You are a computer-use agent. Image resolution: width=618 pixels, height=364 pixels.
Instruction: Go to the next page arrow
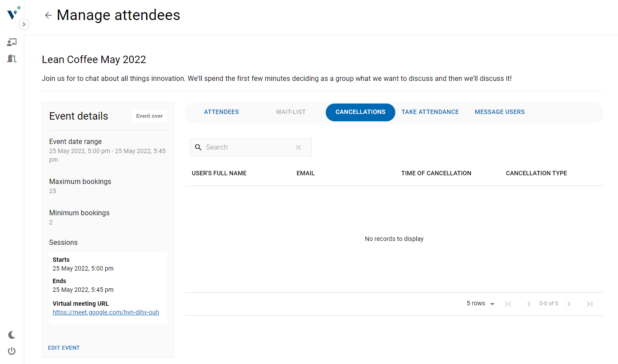click(x=569, y=304)
